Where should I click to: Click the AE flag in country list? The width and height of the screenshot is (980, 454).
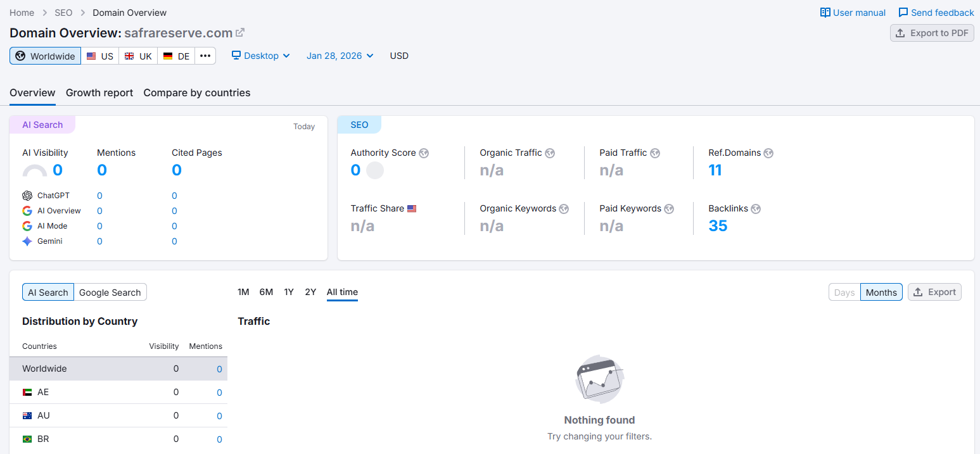(27, 393)
